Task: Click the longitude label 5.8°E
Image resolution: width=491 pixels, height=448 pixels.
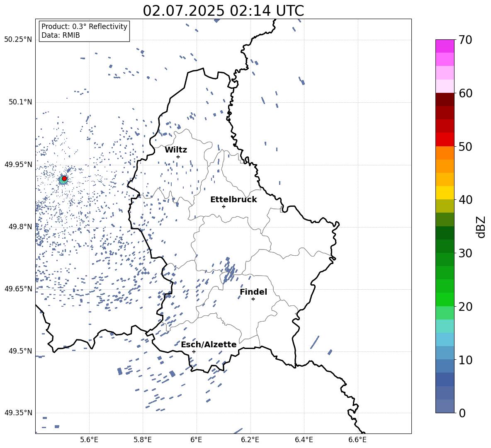Action: click(x=143, y=440)
